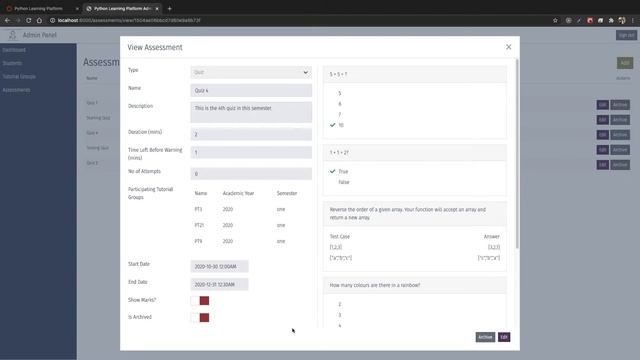Click the Time Left Before Warning field
The height and width of the screenshot is (360, 640).
251,153
